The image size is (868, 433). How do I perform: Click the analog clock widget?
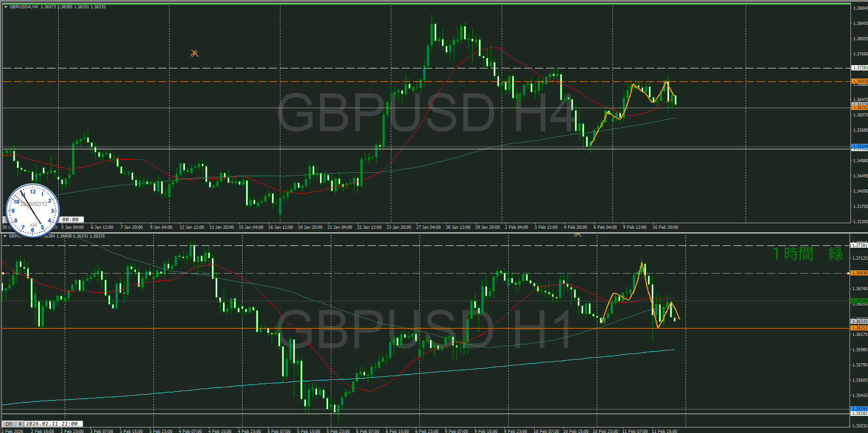[x=32, y=211]
